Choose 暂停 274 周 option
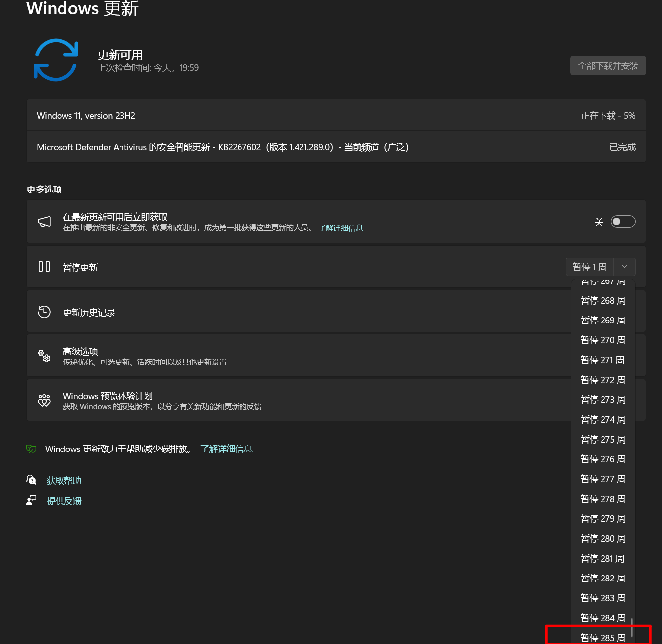The image size is (662, 644). (x=603, y=420)
